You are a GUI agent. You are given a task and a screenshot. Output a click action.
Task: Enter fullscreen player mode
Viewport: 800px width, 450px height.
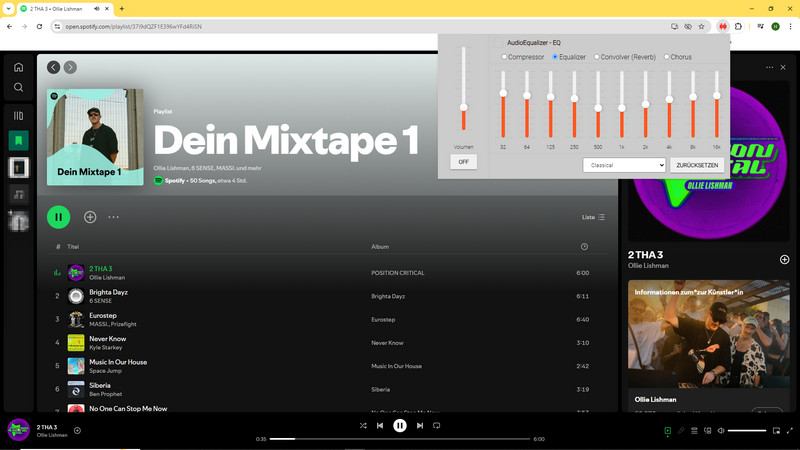click(790, 431)
